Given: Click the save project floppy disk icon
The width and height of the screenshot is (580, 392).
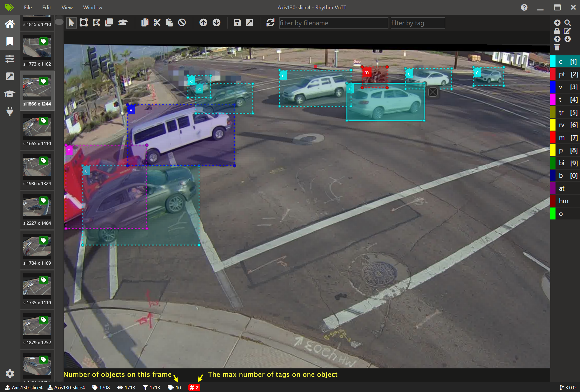Looking at the screenshot, I should 237,23.
